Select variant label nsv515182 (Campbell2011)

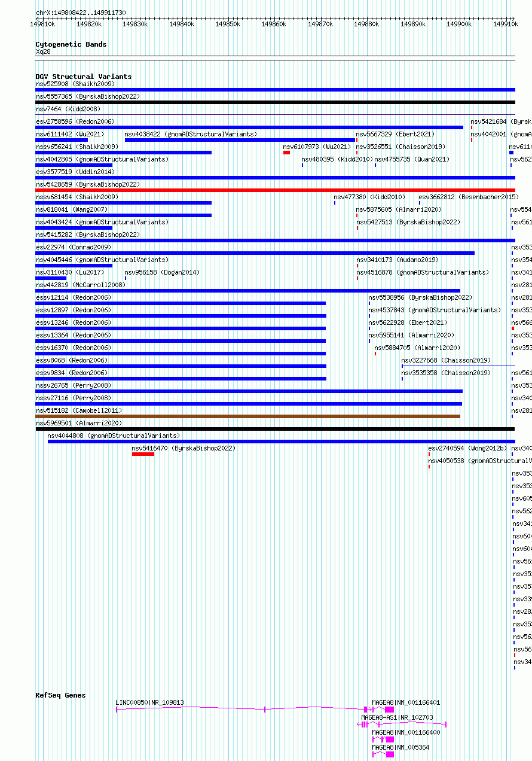pos(79,410)
